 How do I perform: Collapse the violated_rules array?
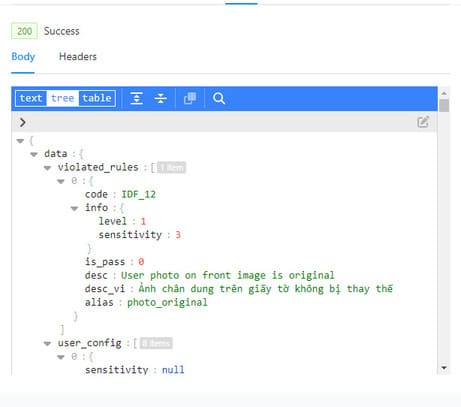47,168
